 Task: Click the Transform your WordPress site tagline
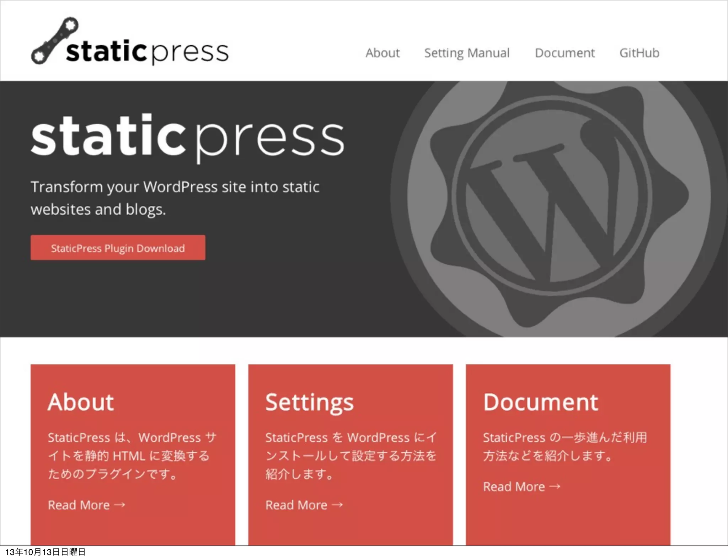[175, 198]
